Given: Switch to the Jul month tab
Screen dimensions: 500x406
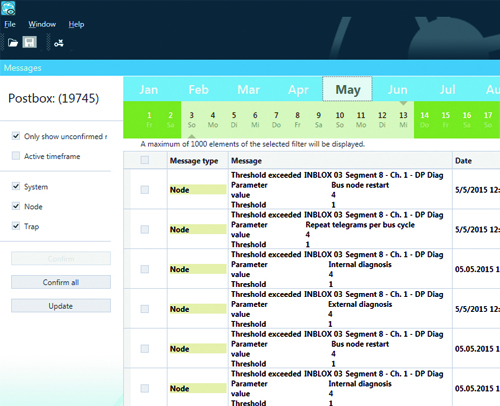Looking at the screenshot, I should [x=447, y=89].
